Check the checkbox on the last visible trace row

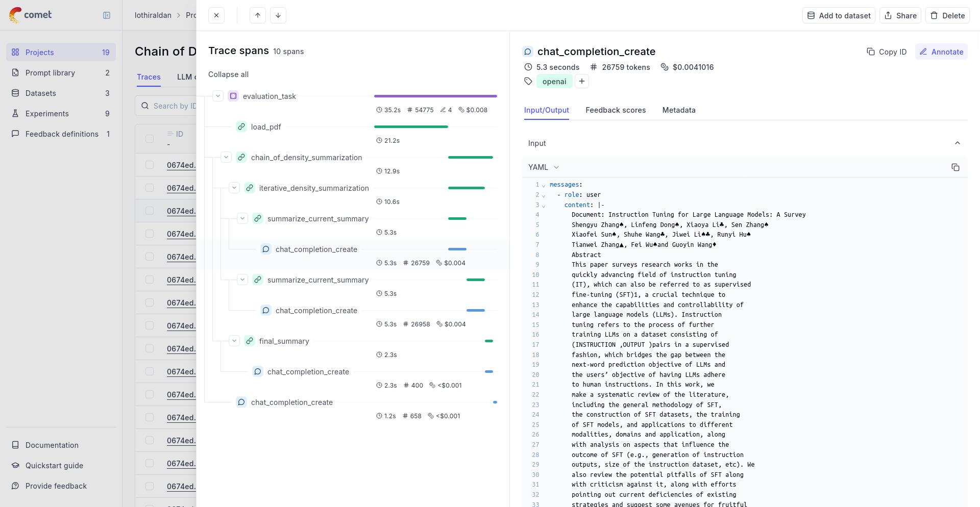[150, 486]
